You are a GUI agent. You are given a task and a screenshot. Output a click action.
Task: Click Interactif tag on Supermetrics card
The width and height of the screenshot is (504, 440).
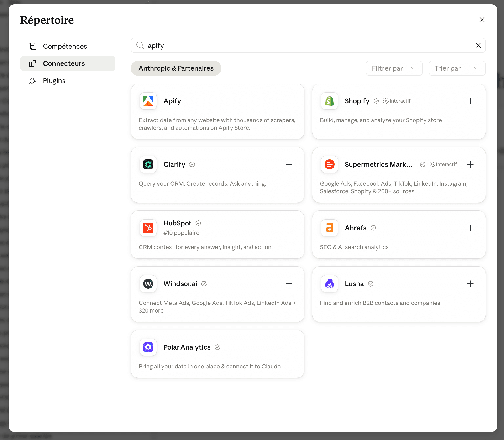point(443,164)
